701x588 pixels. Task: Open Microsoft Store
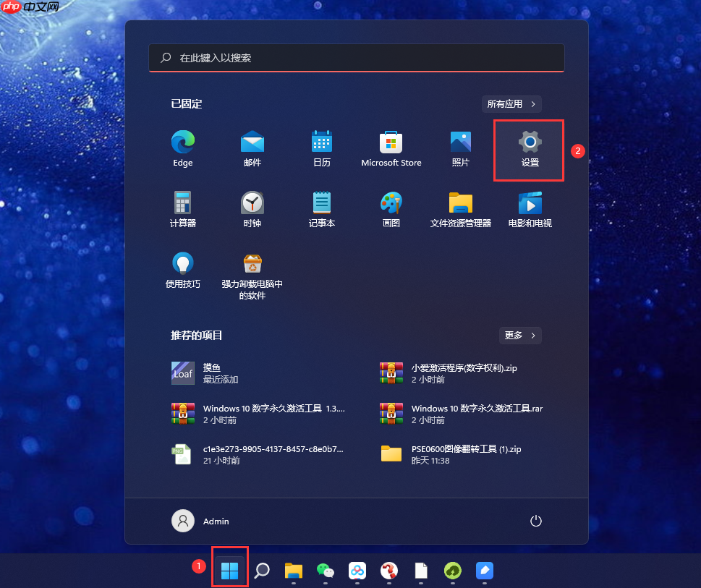391,141
